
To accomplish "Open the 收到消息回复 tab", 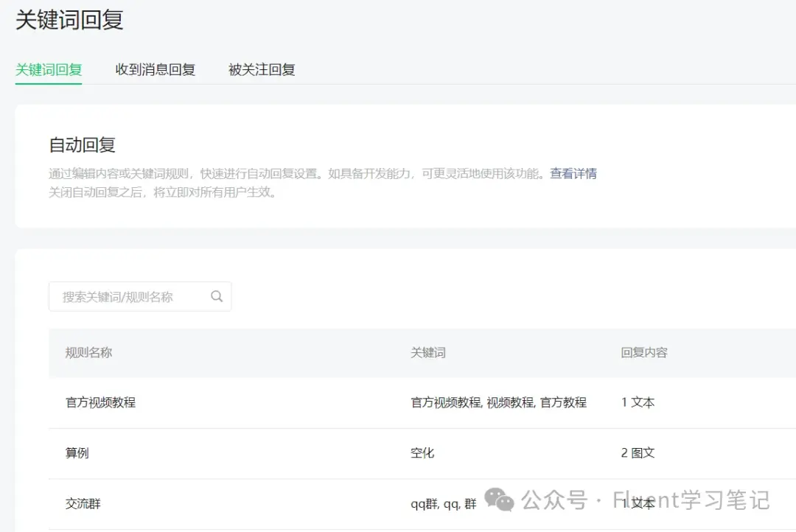I will click(x=156, y=69).
